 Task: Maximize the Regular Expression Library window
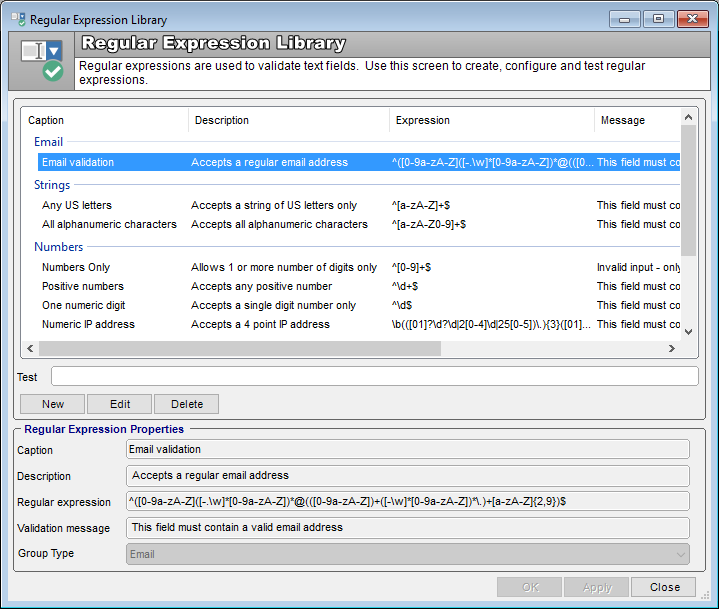[x=658, y=19]
